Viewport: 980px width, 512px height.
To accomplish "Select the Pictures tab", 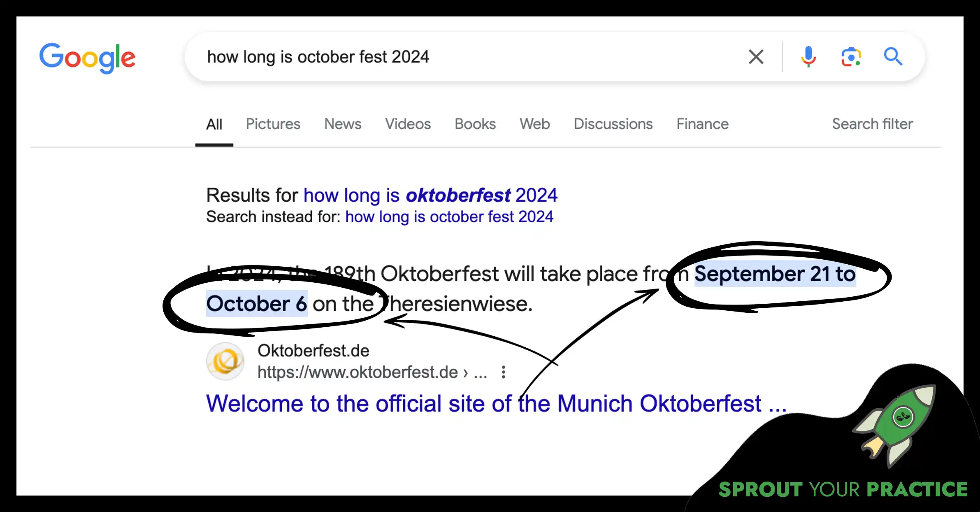I will point(273,124).
